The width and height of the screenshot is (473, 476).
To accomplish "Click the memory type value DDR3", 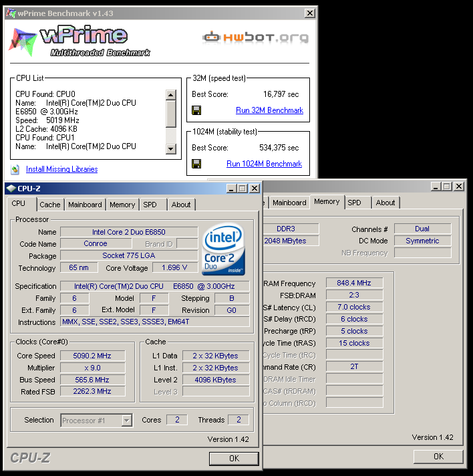I will click(x=286, y=229).
